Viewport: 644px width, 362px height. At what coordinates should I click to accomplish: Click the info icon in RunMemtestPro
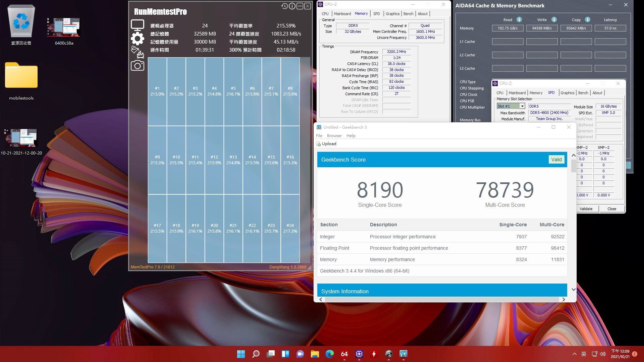tap(292, 6)
